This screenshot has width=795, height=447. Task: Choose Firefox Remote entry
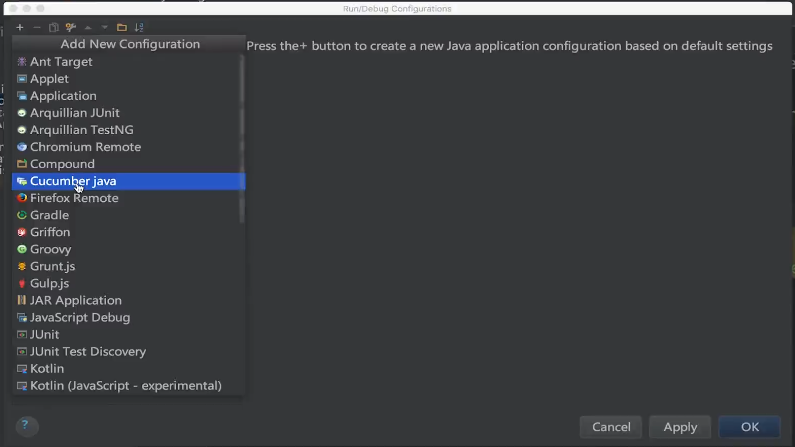tap(128, 198)
